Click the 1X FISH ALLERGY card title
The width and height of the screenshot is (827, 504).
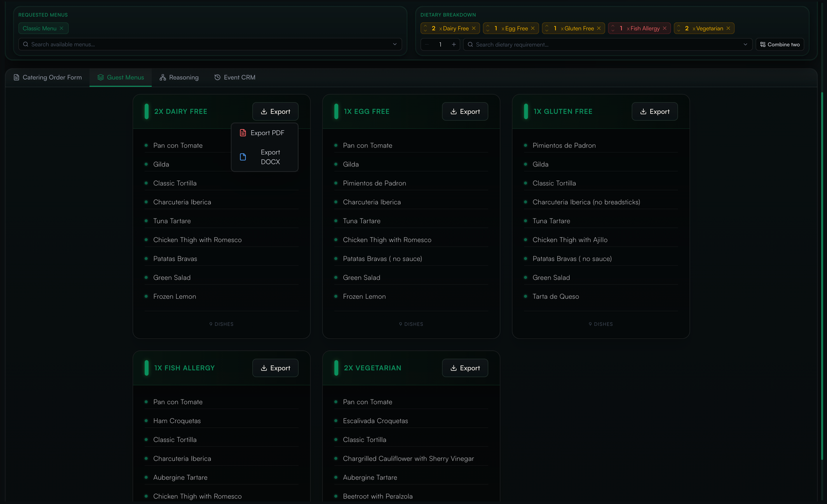pyautogui.click(x=185, y=368)
